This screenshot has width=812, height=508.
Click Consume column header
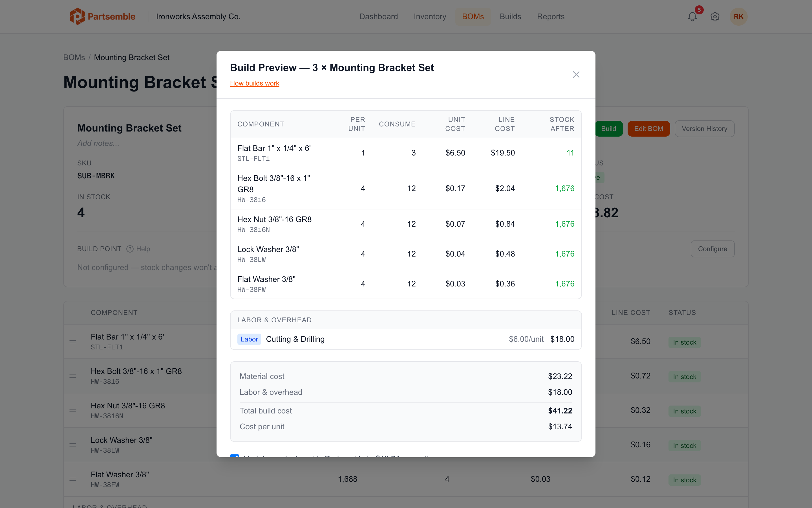click(x=397, y=124)
